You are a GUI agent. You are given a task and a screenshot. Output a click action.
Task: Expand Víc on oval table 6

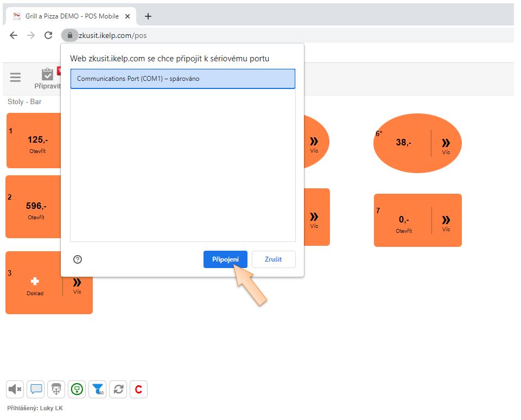[x=446, y=145]
